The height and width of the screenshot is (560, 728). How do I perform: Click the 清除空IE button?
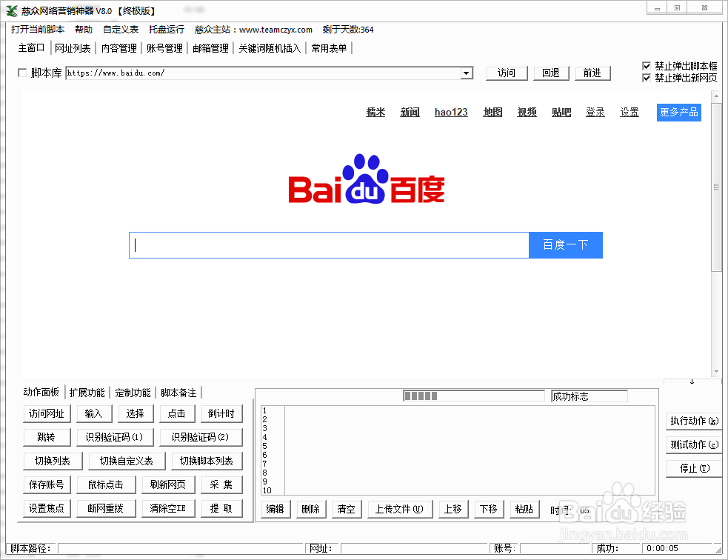pos(168,508)
